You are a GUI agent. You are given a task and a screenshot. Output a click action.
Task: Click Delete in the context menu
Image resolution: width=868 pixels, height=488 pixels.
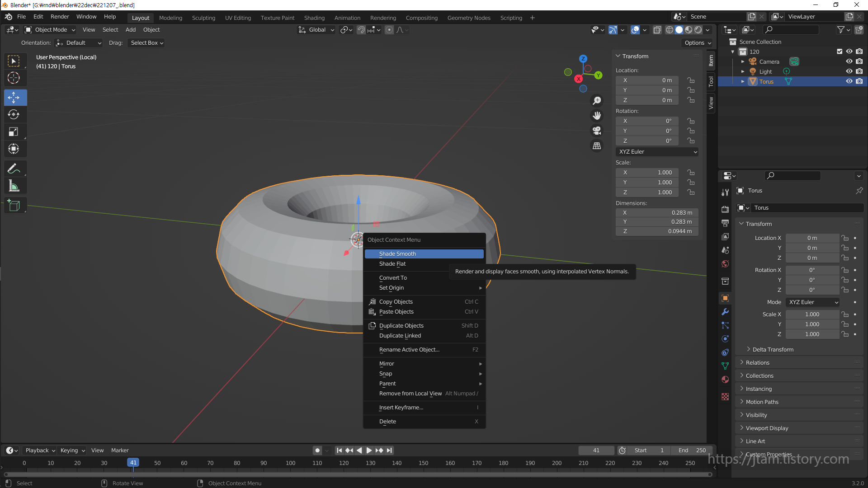pyautogui.click(x=387, y=422)
